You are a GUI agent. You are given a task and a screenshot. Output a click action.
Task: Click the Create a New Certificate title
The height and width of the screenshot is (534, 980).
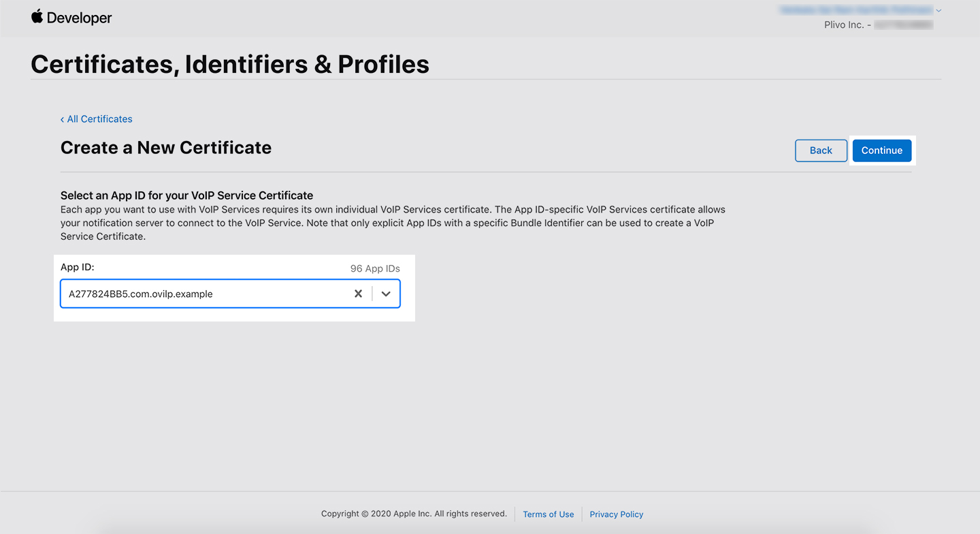click(165, 148)
